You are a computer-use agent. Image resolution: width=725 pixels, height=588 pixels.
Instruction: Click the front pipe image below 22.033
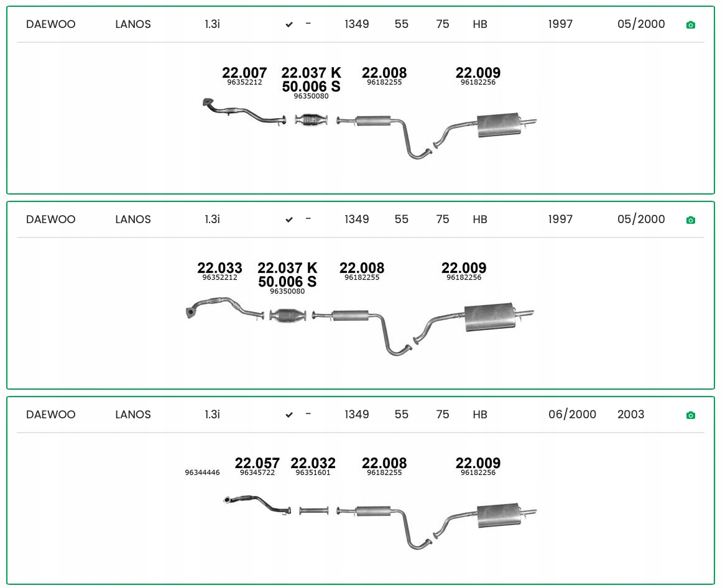tap(224, 309)
